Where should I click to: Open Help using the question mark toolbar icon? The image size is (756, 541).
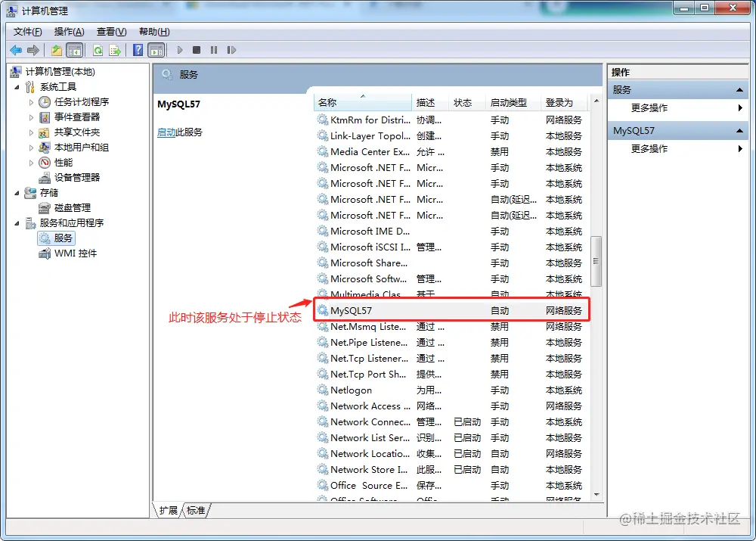(139, 50)
